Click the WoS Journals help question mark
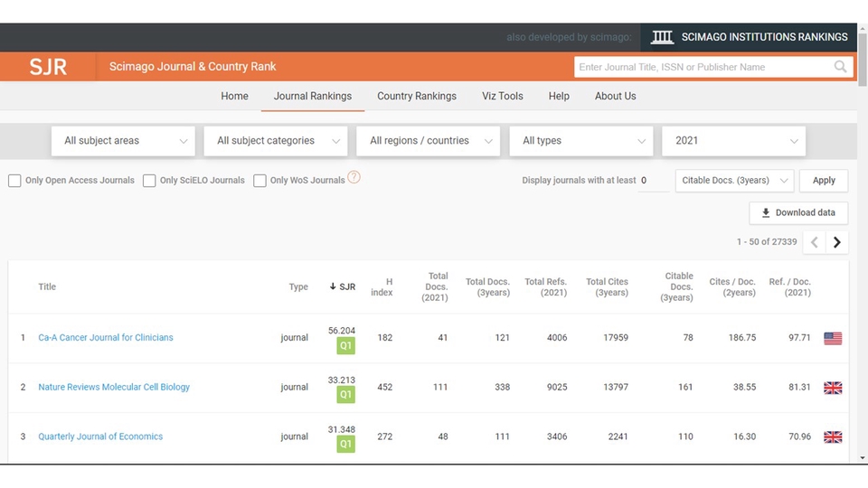Screen dimensions: 868x488 click(x=354, y=177)
